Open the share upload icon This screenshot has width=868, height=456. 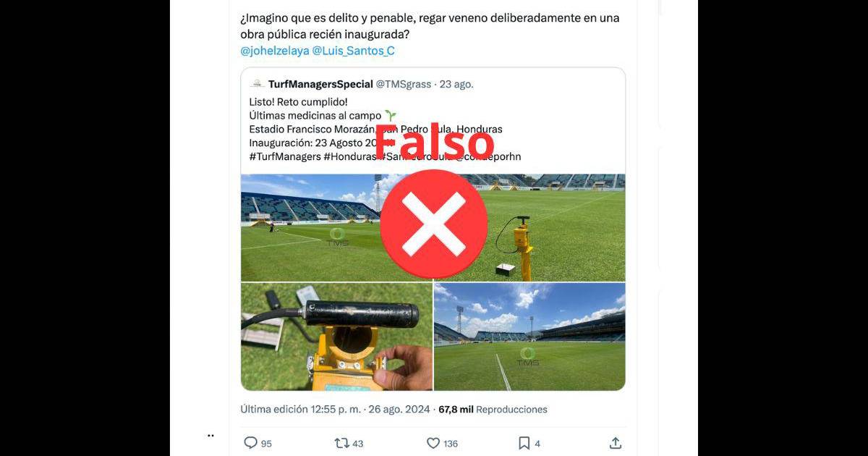pos(616,443)
